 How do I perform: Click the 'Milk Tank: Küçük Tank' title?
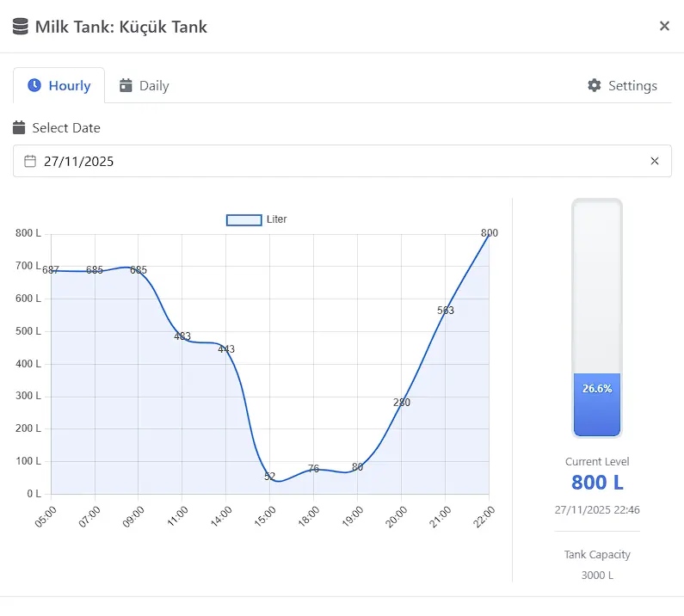pyautogui.click(x=120, y=27)
